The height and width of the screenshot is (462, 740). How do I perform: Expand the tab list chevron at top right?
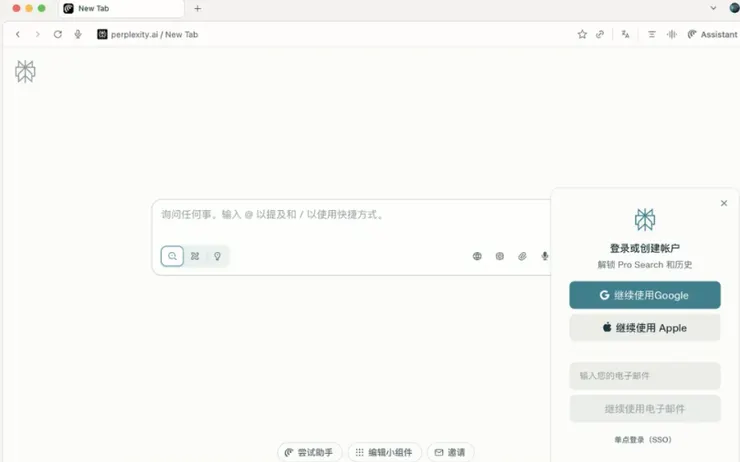(713, 8)
